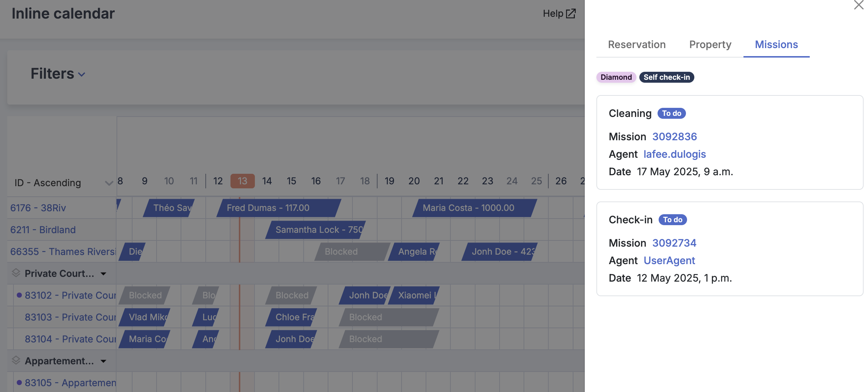Switch to the Property tab
The width and height of the screenshot is (868, 392).
point(710,44)
